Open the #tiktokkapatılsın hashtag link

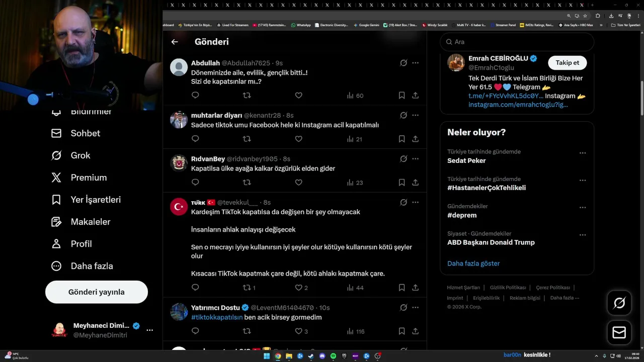click(217, 317)
